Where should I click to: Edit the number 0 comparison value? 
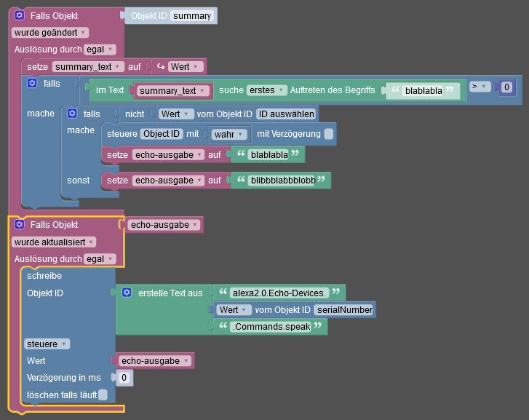(x=506, y=87)
